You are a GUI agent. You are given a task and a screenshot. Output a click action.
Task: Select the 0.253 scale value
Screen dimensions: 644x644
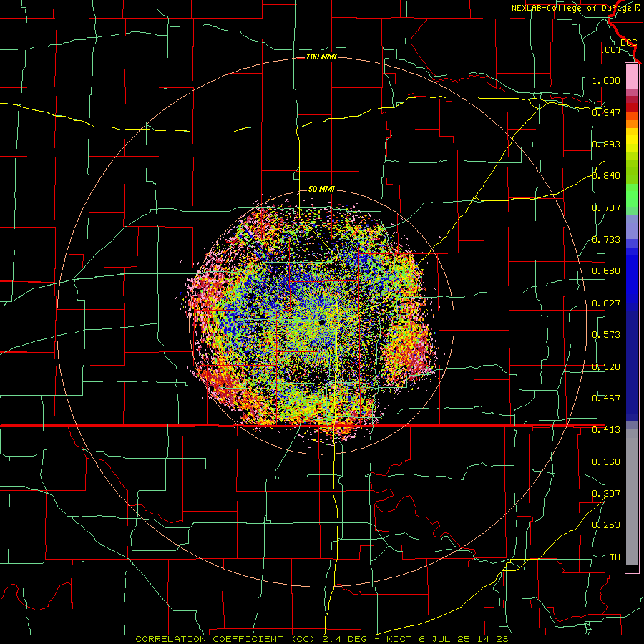tap(606, 525)
